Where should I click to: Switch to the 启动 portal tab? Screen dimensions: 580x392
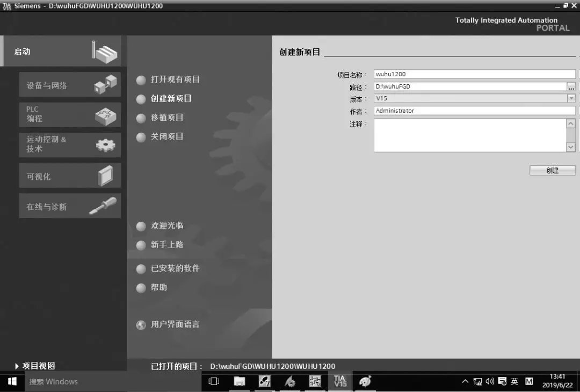point(60,52)
